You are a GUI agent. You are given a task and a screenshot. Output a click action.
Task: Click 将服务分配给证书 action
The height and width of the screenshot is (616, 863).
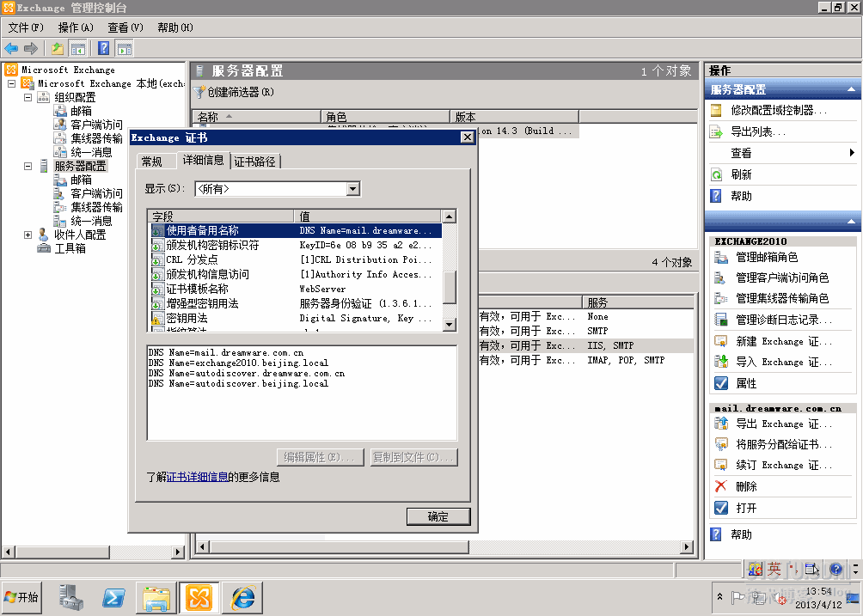tap(784, 444)
